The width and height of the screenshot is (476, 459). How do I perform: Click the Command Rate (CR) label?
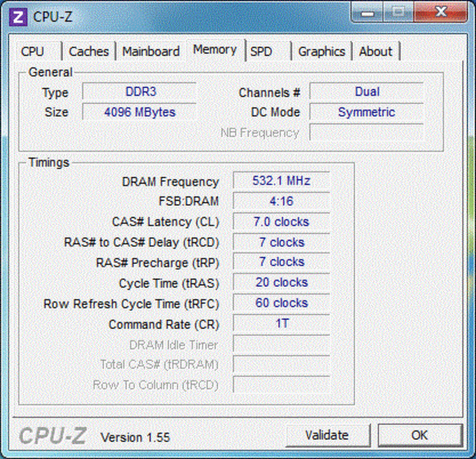click(x=164, y=324)
